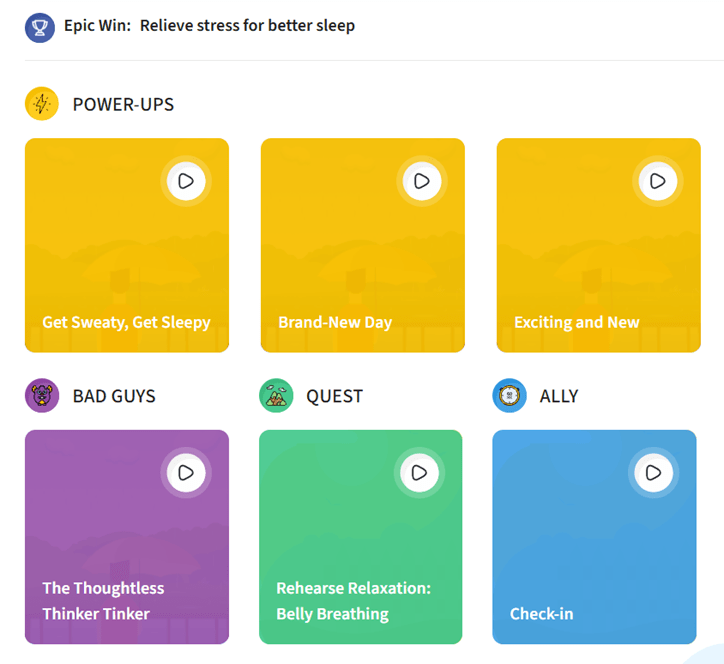Play The Thoughtless Thinker Tinker bad guy
Viewport: 724px width, 664px height.
(x=186, y=473)
